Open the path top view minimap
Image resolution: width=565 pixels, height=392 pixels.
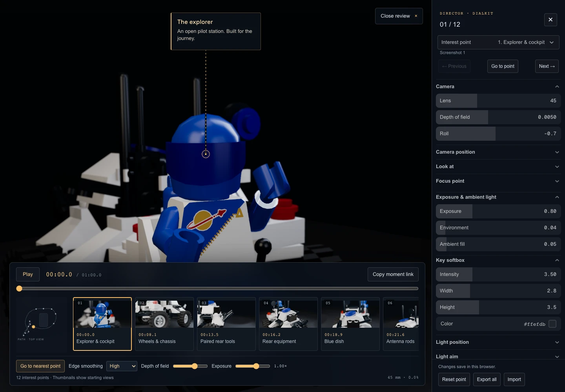[42, 325]
